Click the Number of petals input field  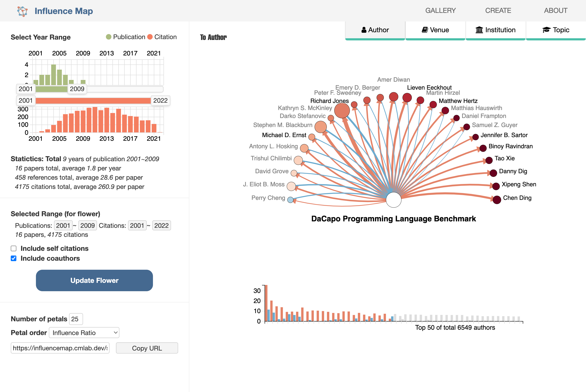[x=76, y=319]
